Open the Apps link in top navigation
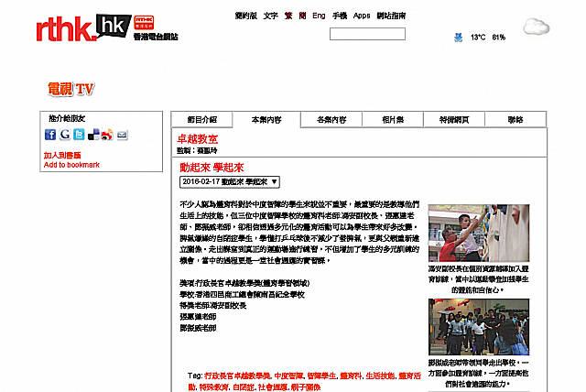 pos(362,16)
